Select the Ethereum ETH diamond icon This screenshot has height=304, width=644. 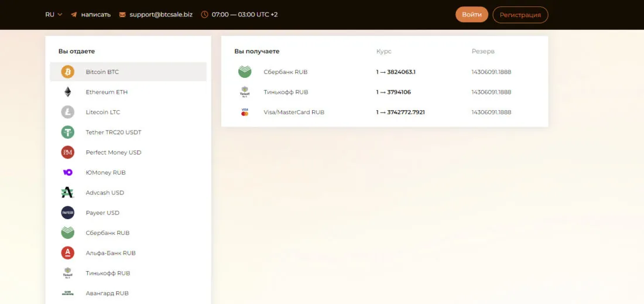[x=68, y=92]
